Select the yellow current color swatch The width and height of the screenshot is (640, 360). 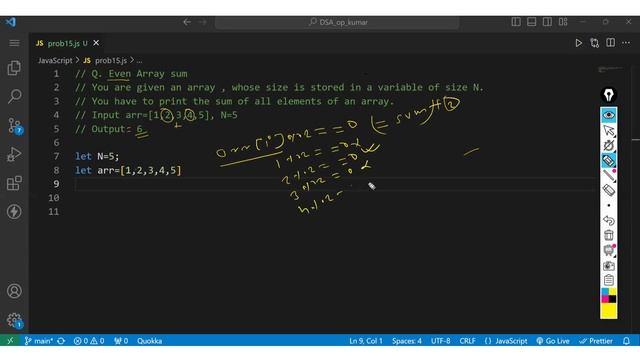coord(609,311)
